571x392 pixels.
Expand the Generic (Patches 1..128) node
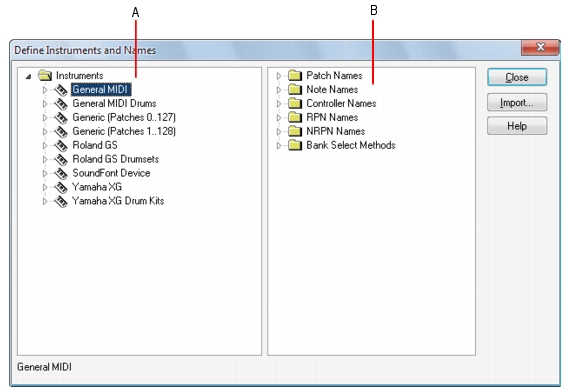pyautogui.click(x=45, y=131)
